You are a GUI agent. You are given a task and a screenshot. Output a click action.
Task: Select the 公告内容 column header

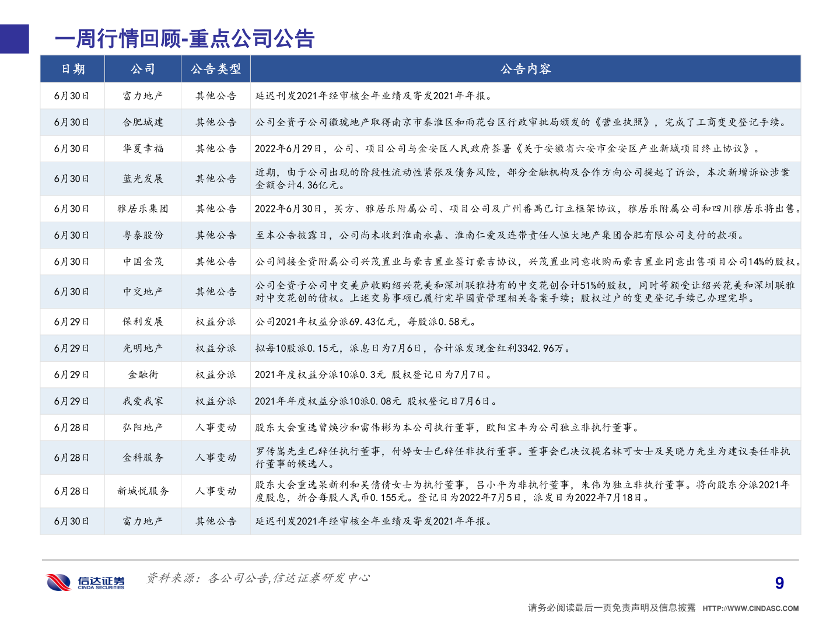(527, 69)
